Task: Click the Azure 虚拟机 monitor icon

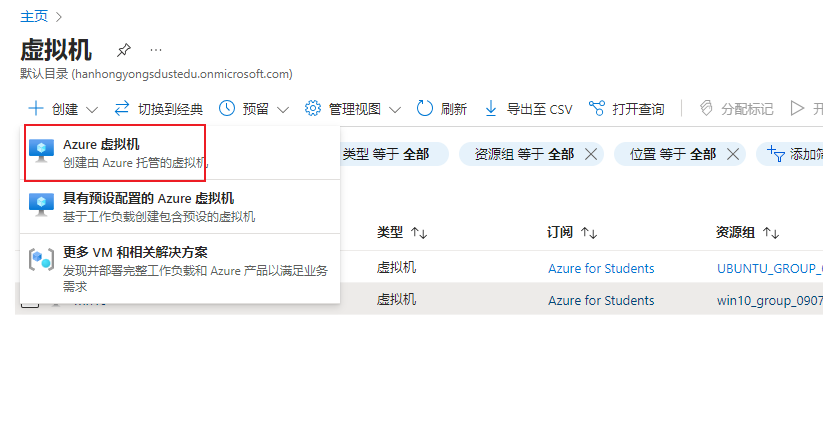Action: pyautogui.click(x=41, y=151)
